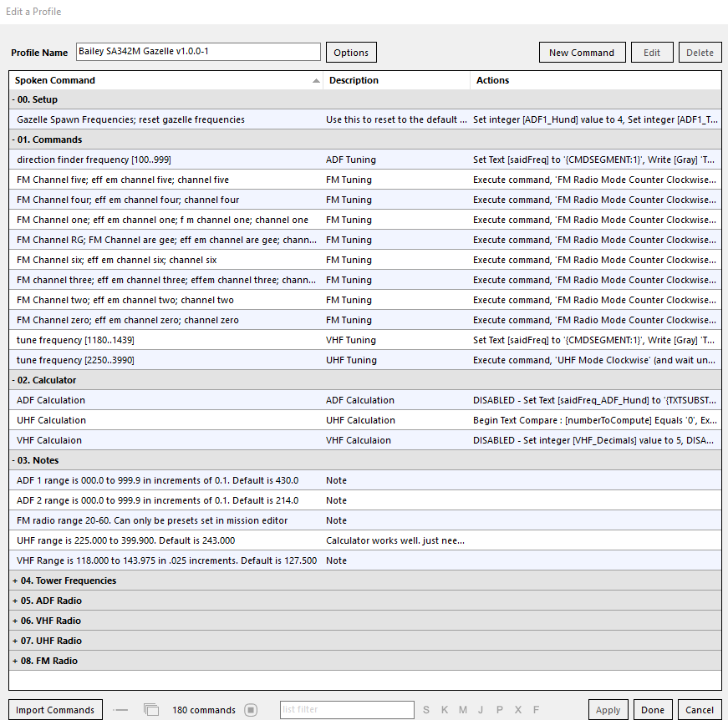Expand the 04. Tower Frequencies category

pyautogui.click(x=15, y=581)
